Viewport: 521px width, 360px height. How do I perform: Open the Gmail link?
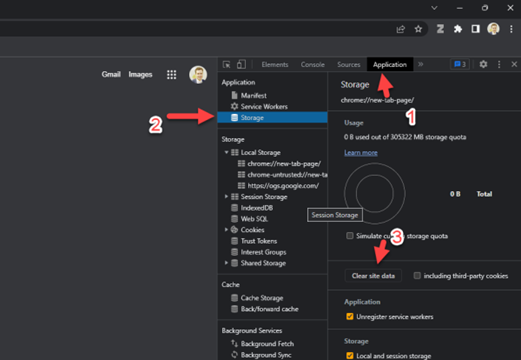pyautogui.click(x=111, y=74)
